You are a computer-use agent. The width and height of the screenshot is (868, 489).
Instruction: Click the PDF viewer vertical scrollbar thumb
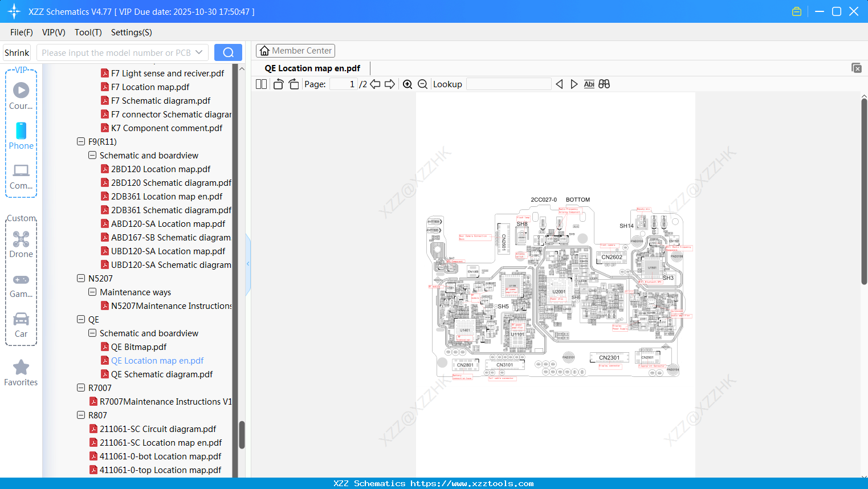(x=864, y=191)
